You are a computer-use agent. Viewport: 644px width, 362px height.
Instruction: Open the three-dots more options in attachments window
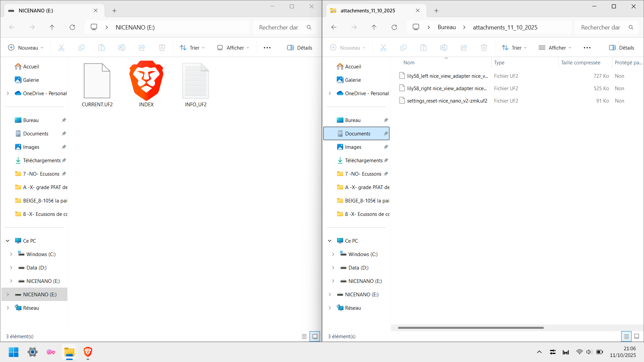click(587, 48)
